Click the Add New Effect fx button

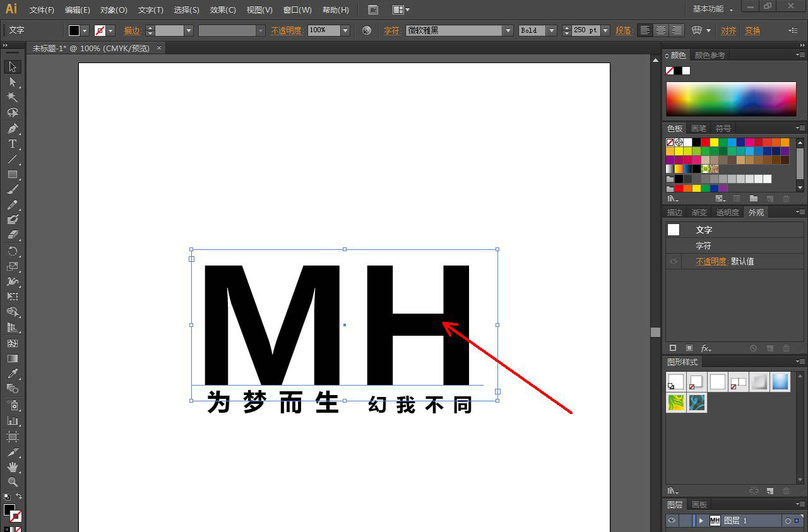(x=706, y=348)
